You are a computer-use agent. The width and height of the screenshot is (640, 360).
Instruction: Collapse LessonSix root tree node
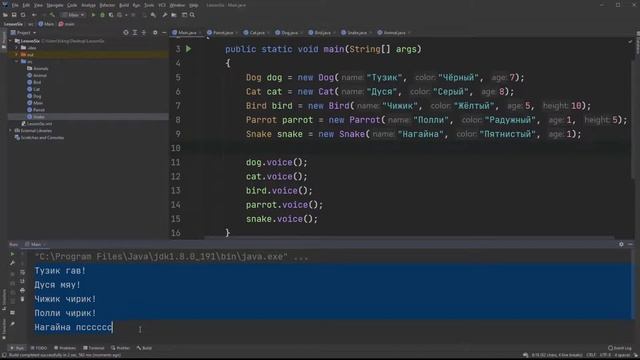11,41
